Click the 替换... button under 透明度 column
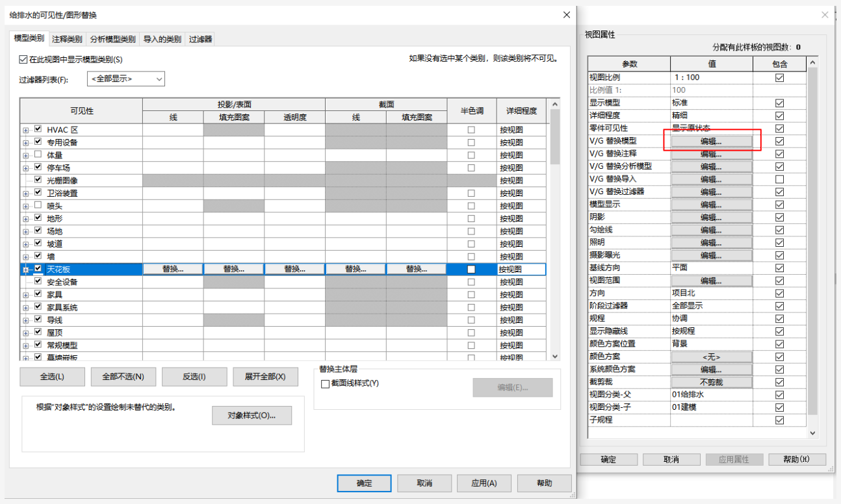 click(294, 269)
